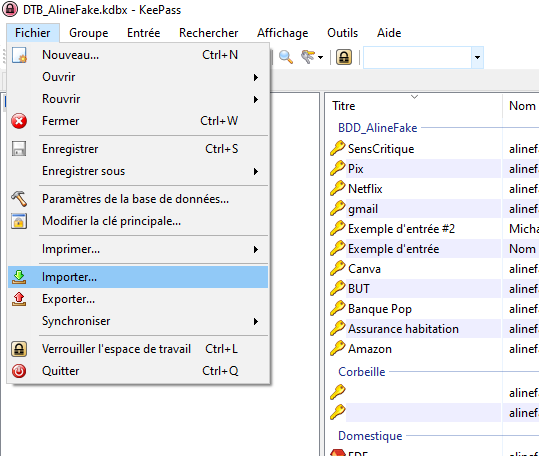Click the magnifier search toolbar icon
The image size is (539, 456).
[286, 57]
